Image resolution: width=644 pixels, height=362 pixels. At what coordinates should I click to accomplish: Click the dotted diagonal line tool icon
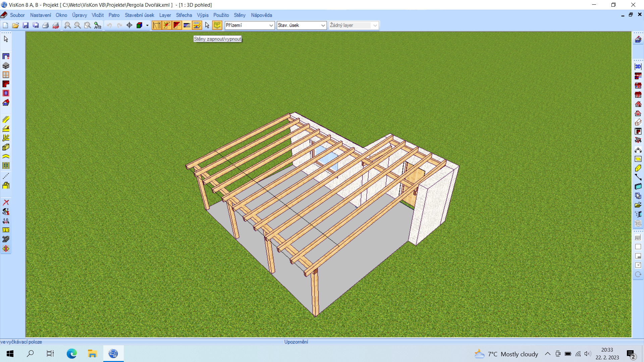6,176
